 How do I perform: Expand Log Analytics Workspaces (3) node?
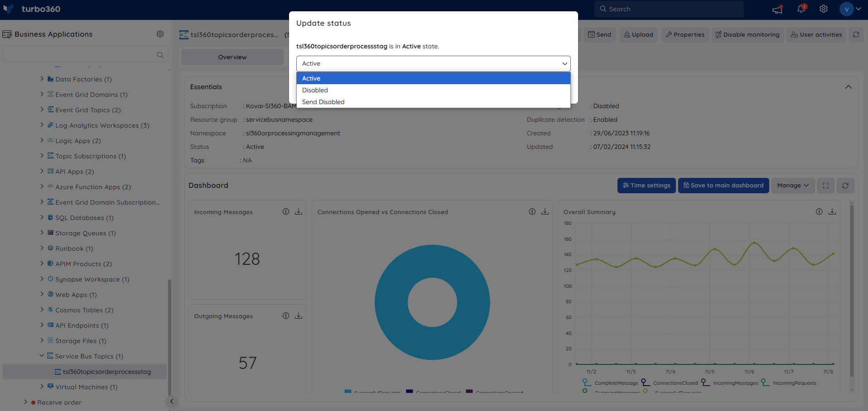pos(42,125)
